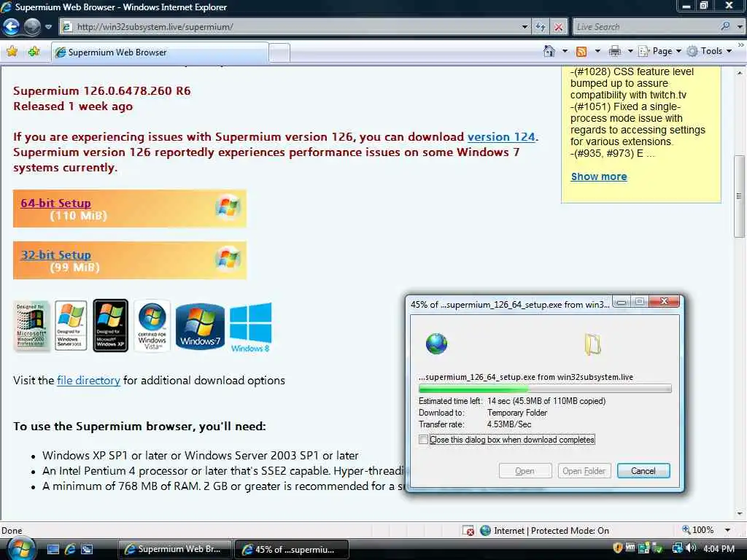Image resolution: width=747 pixels, height=560 pixels.
Task: Click the Forward arrow button
Action: (32, 27)
